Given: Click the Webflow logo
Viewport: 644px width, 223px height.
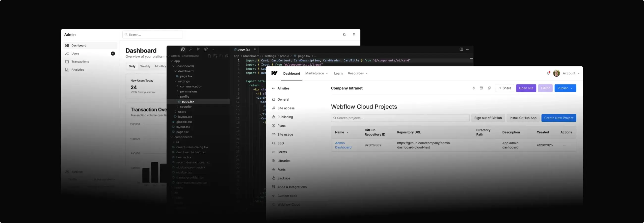Looking at the screenshot, I should click(x=274, y=73).
